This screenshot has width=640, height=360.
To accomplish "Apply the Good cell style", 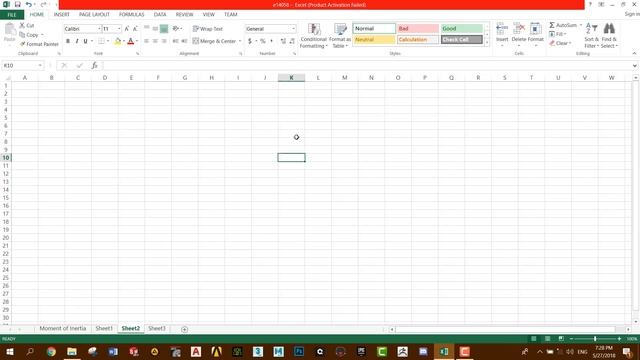I will click(x=462, y=29).
